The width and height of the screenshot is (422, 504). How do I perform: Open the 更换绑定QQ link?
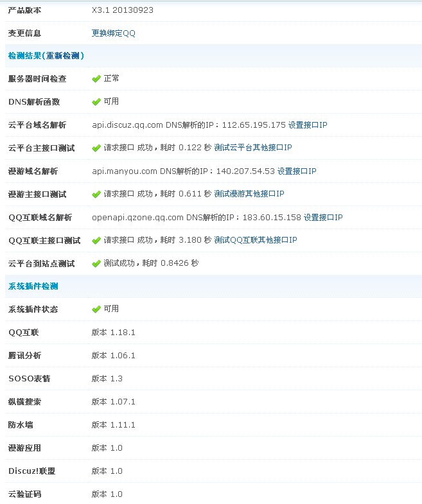pyautogui.click(x=113, y=33)
